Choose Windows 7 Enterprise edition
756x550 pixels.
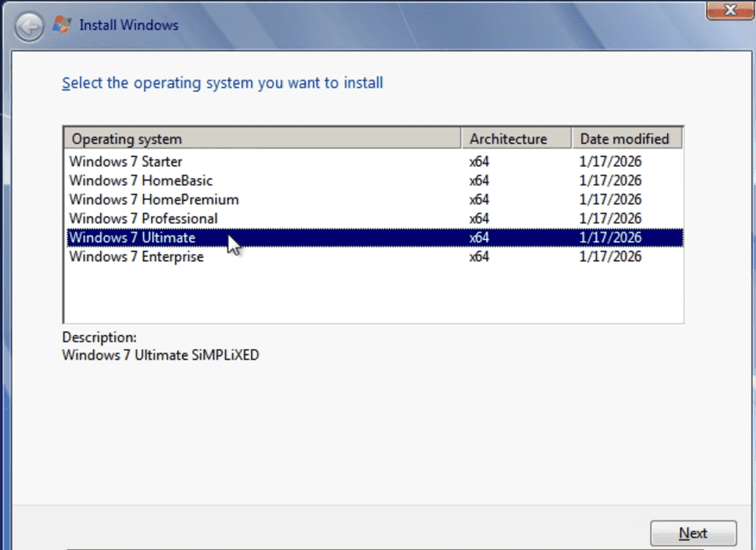[x=136, y=256]
